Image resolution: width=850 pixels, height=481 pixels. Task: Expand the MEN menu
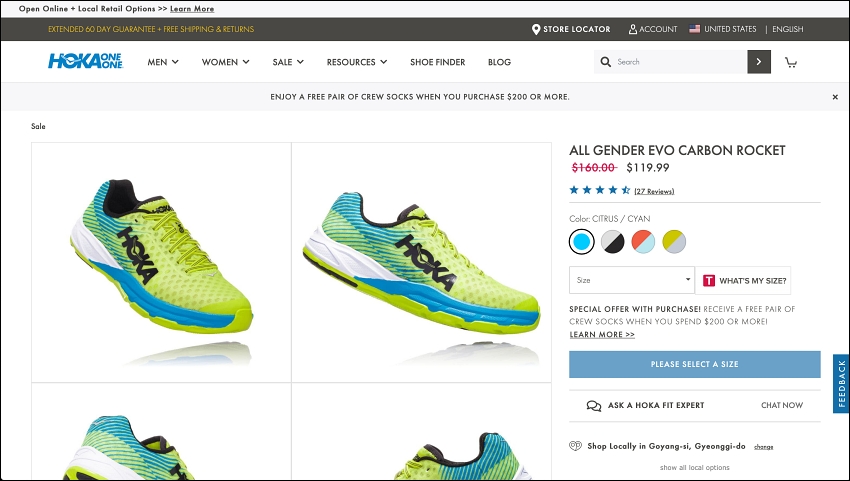pyautogui.click(x=163, y=62)
